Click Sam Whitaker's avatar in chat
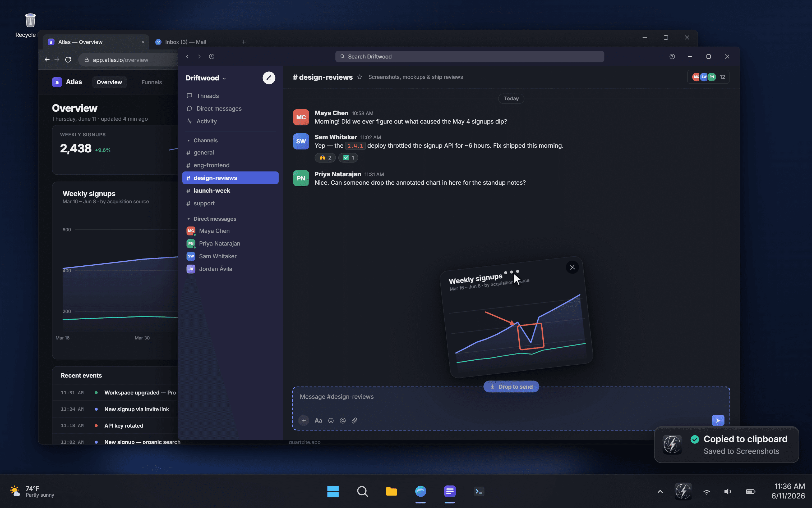 click(301, 141)
